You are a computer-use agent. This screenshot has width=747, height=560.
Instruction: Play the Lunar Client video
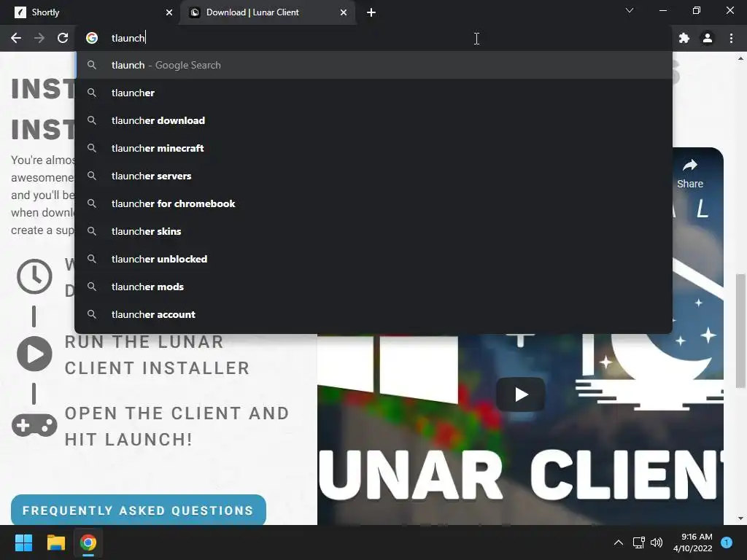521,394
